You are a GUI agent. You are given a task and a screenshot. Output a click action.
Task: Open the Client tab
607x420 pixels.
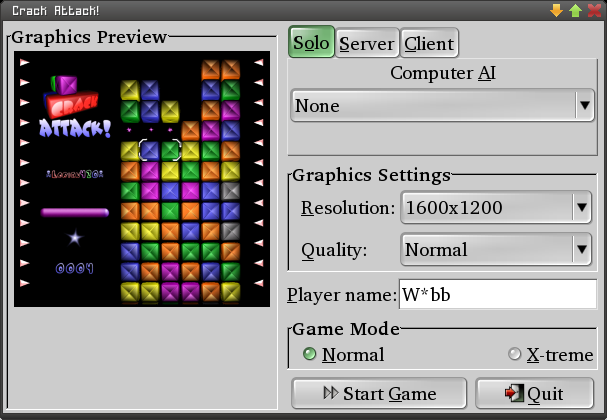429,43
